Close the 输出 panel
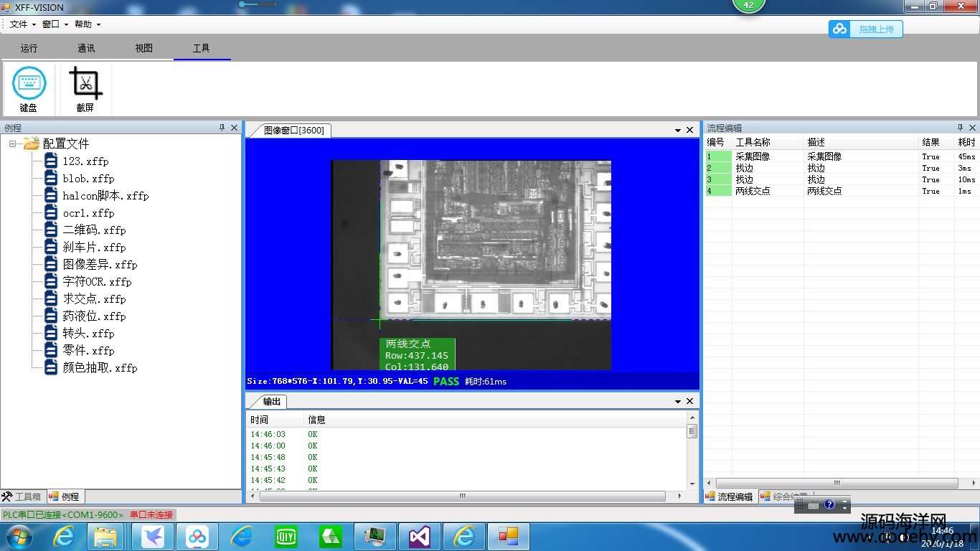980x551 pixels. click(690, 402)
